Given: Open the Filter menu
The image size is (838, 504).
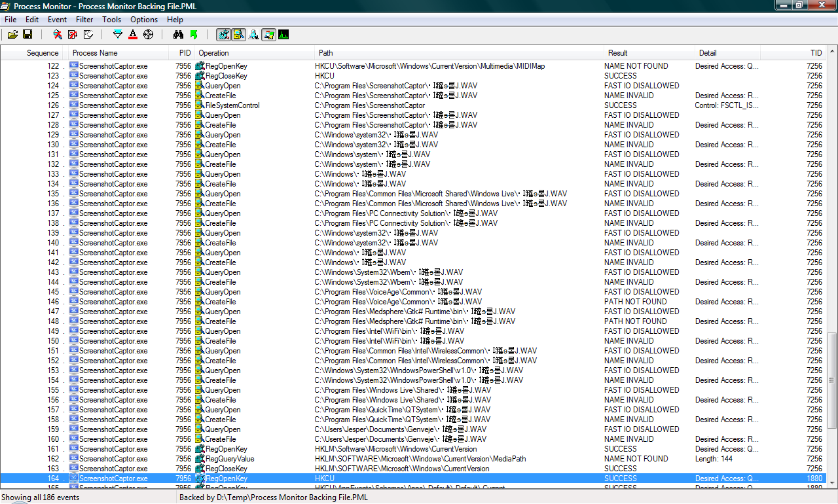Looking at the screenshot, I should coord(84,20).
